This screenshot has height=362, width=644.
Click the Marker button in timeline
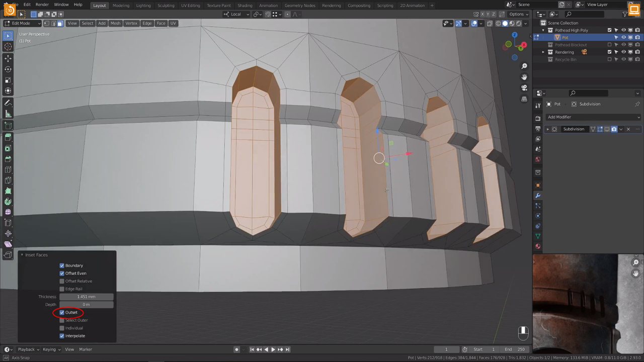pyautogui.click(x=86, y=349)
